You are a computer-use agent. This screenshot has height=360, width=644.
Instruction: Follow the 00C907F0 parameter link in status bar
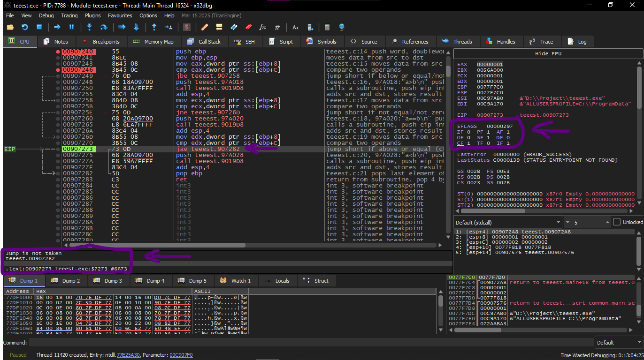pyautogui.click(x=181, y=355)
